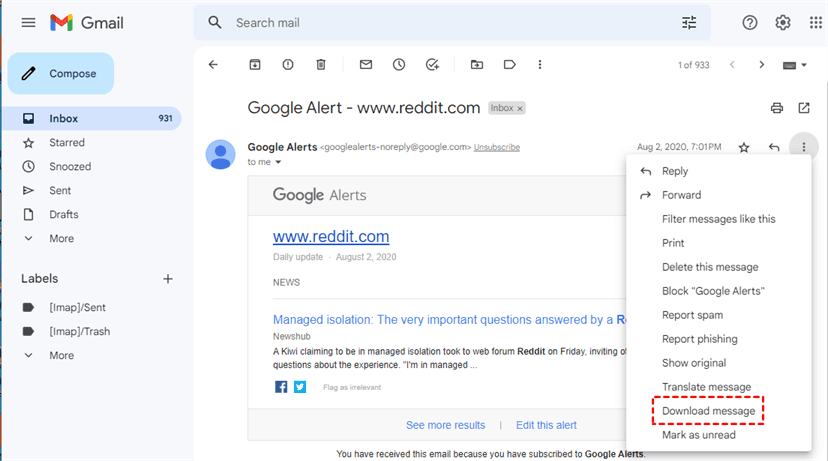Viewport: 828px width, 461px height.
Task: Click the Add to Tasks icon
Action: [x=432, y=65]
